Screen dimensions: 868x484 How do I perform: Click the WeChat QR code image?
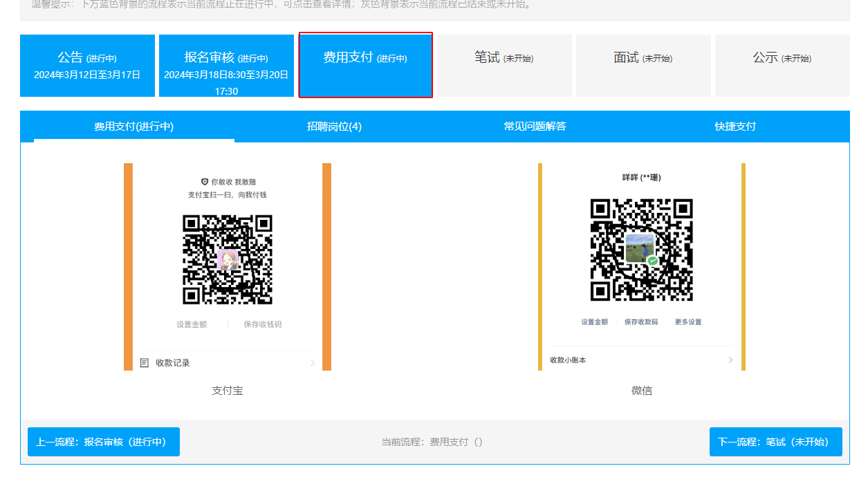pyautogui.click(x=642, y=250)
